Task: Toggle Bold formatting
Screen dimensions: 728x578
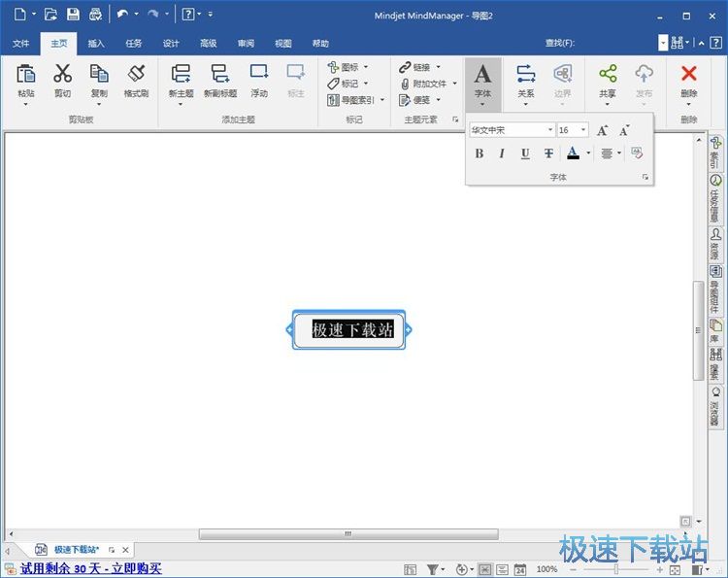Action: click(479, 153)
